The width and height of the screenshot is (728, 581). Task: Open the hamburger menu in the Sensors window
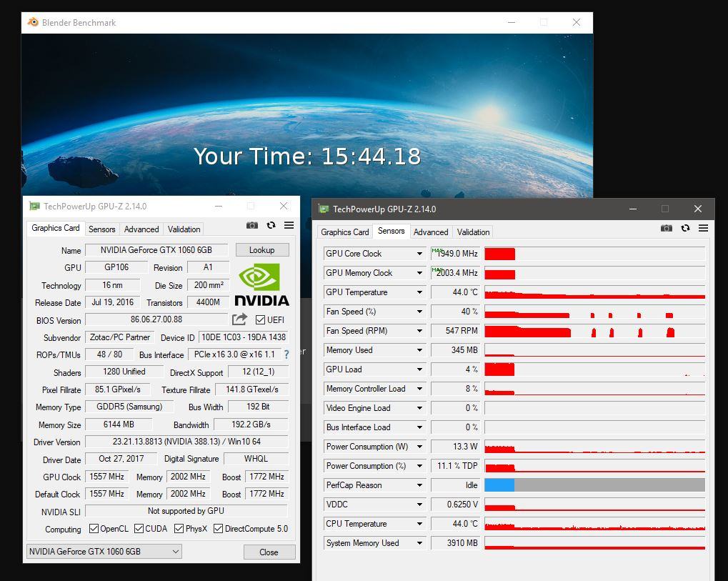point(704,228)
